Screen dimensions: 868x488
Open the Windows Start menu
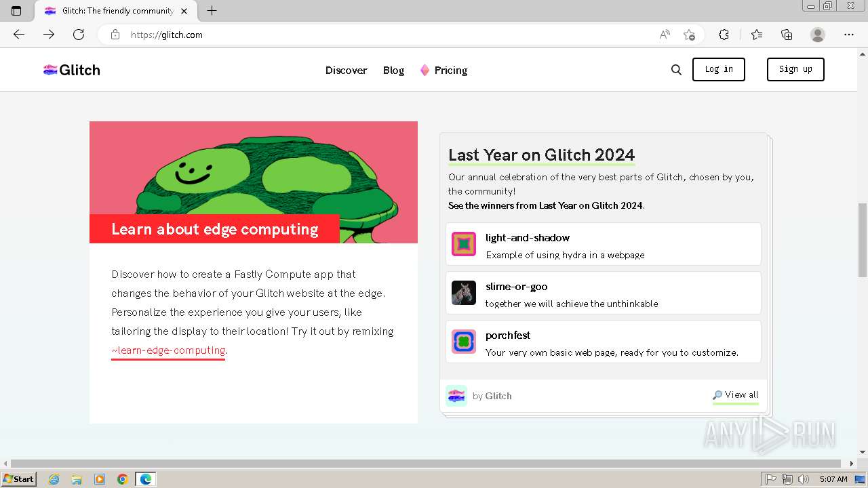(18, 479)
